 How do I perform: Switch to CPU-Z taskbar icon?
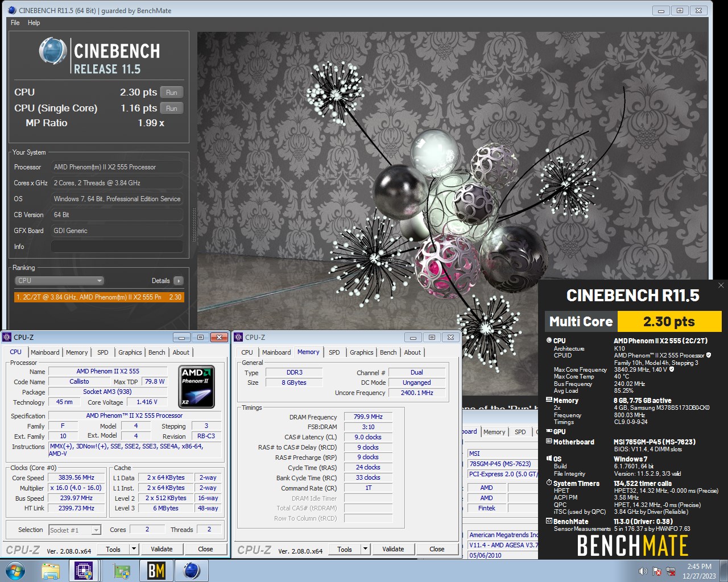pos(84,571)
